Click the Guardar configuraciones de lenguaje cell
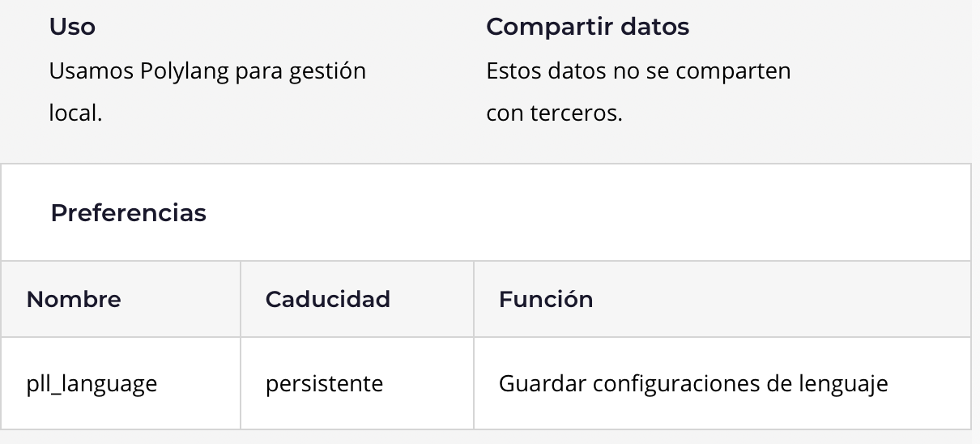 [692, 383]
